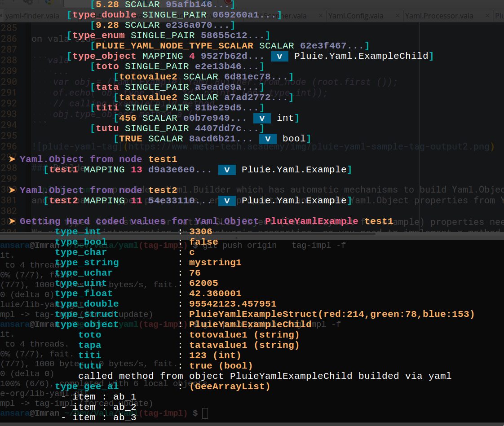
Task: Click the value 'mystring1'
Action: point(215,263)
